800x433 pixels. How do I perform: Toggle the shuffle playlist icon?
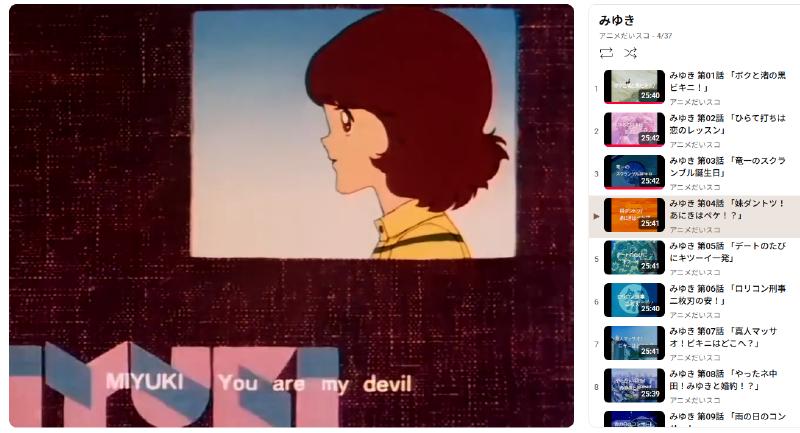click(x=630, y=53)
